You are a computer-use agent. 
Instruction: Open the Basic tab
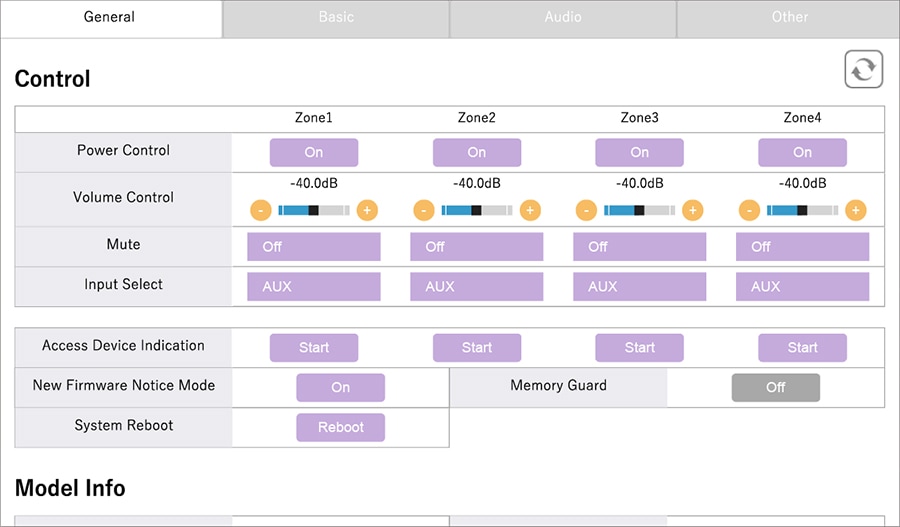point(336,17)
